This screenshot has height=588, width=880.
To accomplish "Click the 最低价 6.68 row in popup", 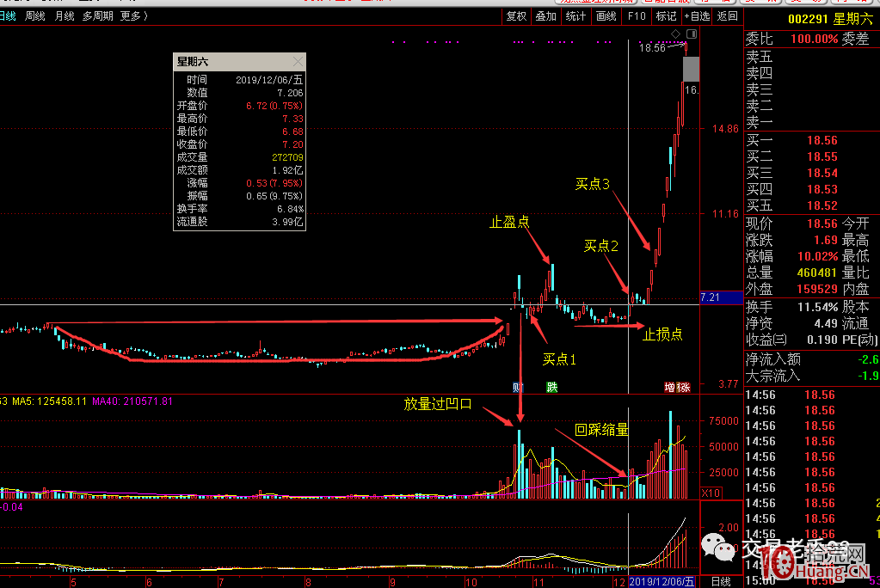I will [x=240, y=132].
